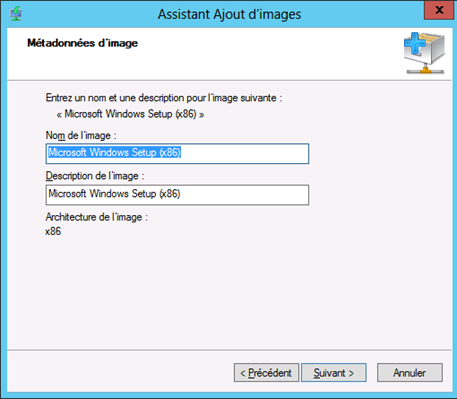Click the x86 architecture value text
The image size is (457, 399).
[x=53, y=231]
